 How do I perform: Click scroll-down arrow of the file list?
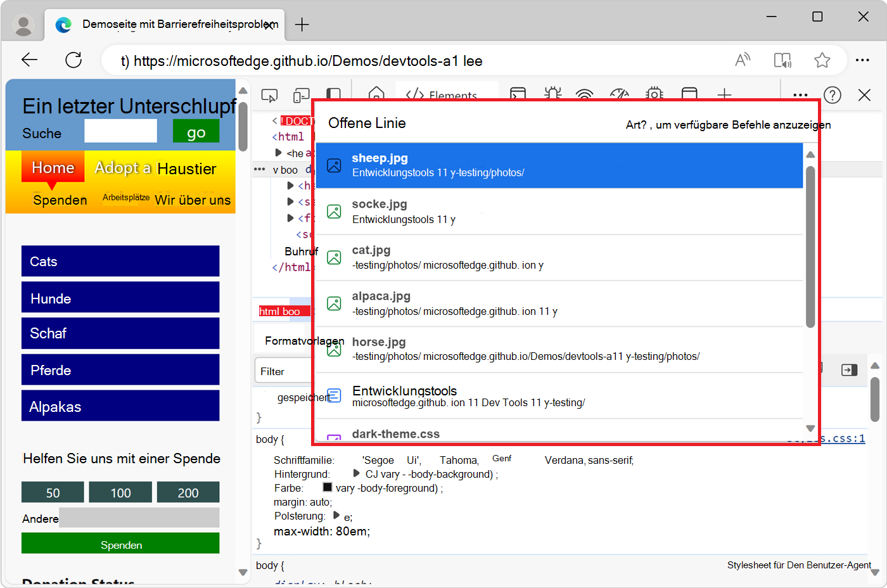coord(810,428)
